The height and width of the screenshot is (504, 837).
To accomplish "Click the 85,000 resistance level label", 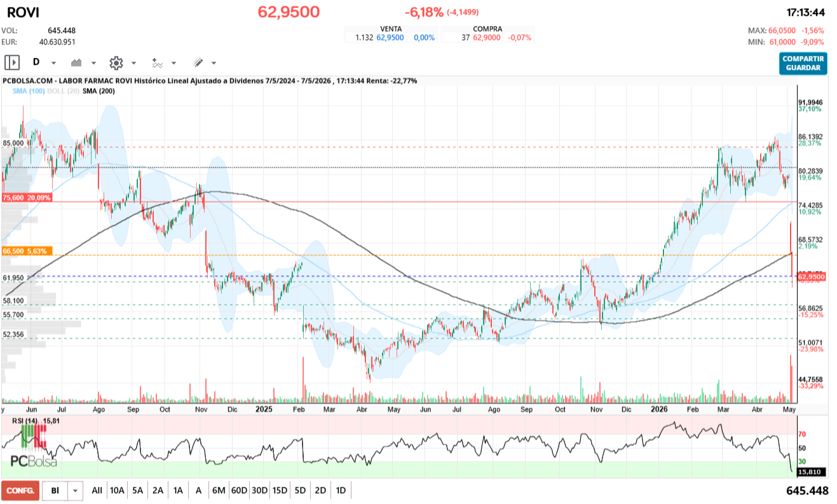I will tap(13, 143).
